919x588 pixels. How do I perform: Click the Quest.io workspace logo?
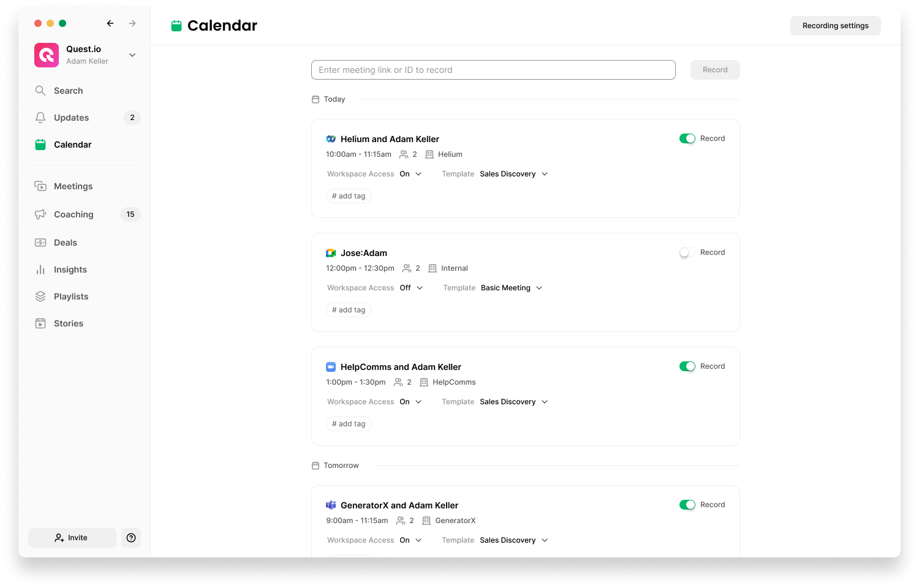(x=46, y=55)
